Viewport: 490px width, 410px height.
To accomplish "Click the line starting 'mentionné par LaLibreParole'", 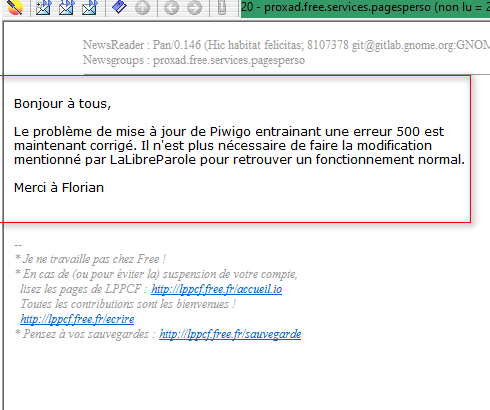I will pos(239,160).
